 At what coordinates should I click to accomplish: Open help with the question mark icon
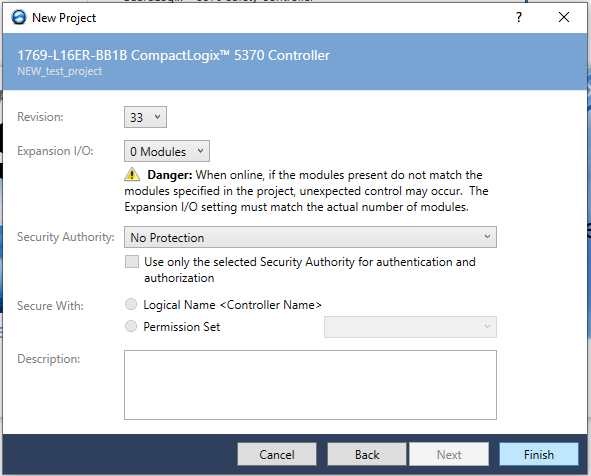(519, 17)
